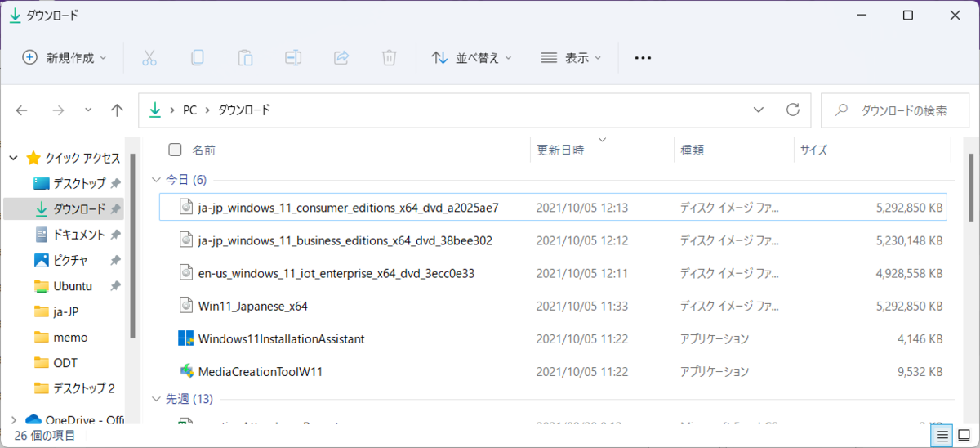The height and width of the screenshot is (448, 980).
Task: Toggle the select-all checkbox in header
Action: point(175,150)
